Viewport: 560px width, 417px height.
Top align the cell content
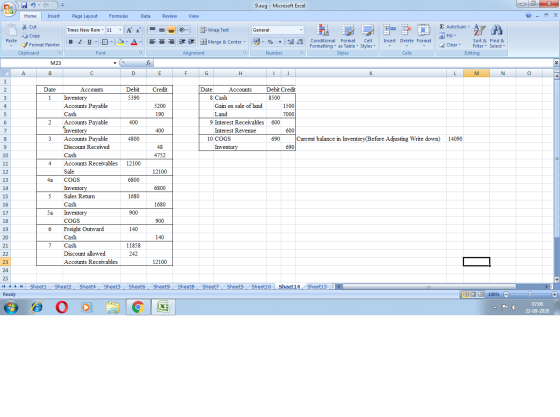click(152, 30)
